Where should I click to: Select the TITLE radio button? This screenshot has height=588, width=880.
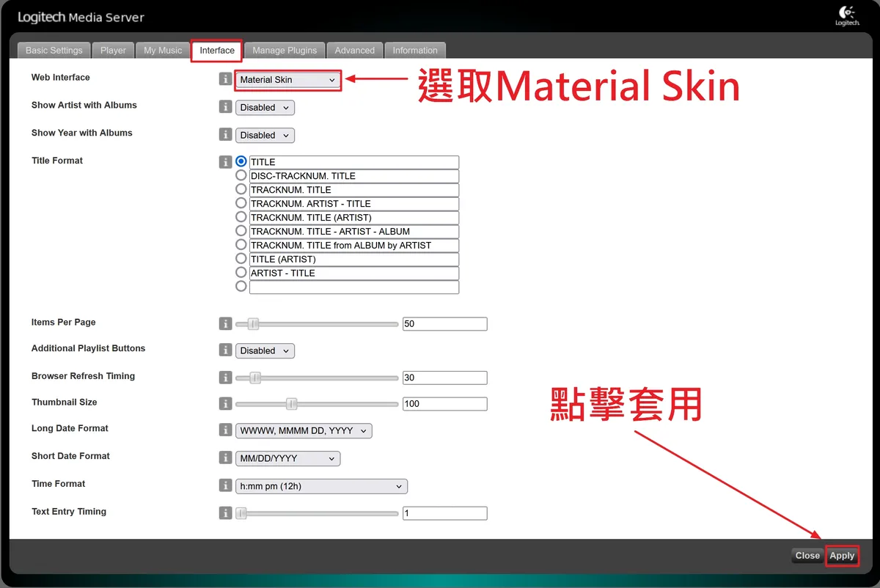click(x=241, y=161)
